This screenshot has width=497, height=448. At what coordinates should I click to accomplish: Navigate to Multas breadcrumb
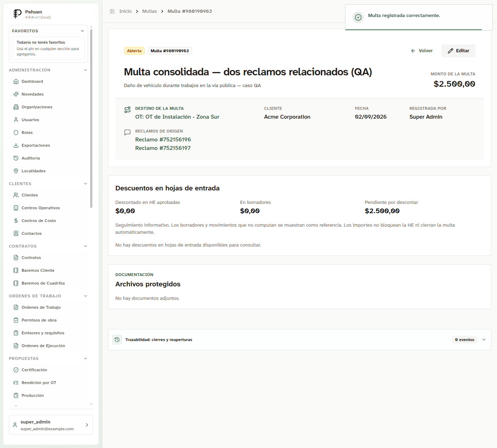149,11
